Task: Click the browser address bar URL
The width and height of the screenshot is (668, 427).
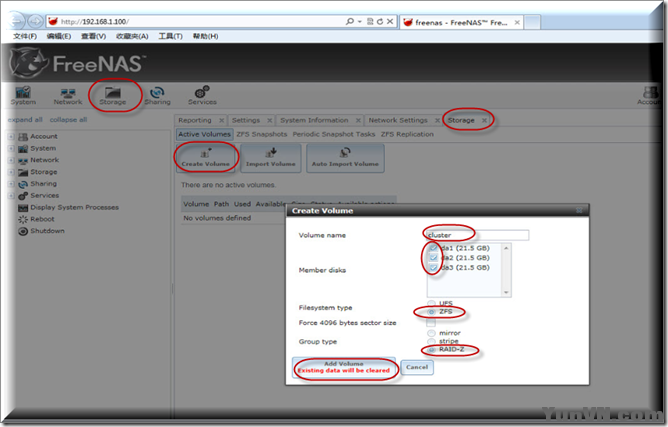Action: (x=95, y=21)
